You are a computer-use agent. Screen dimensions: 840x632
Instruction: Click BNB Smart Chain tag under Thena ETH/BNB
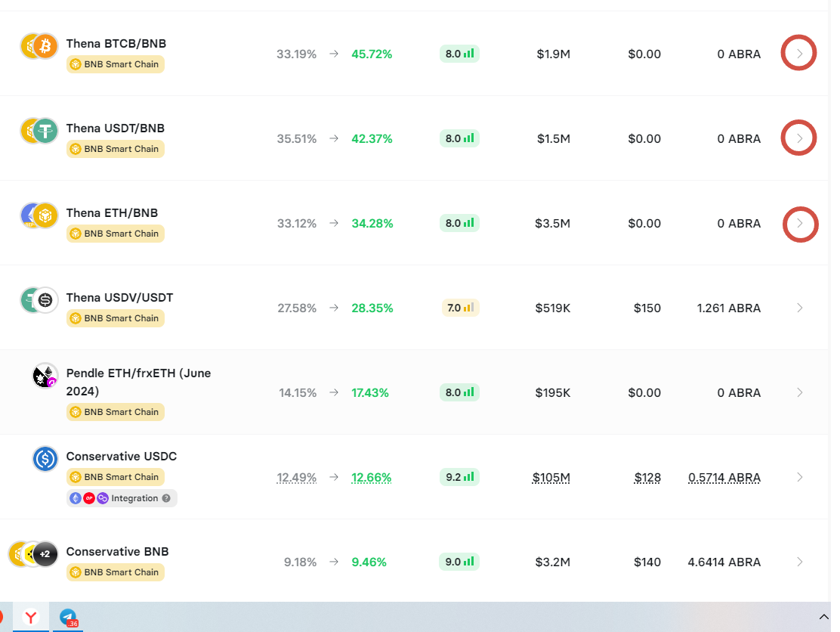(x=115, y=234)
